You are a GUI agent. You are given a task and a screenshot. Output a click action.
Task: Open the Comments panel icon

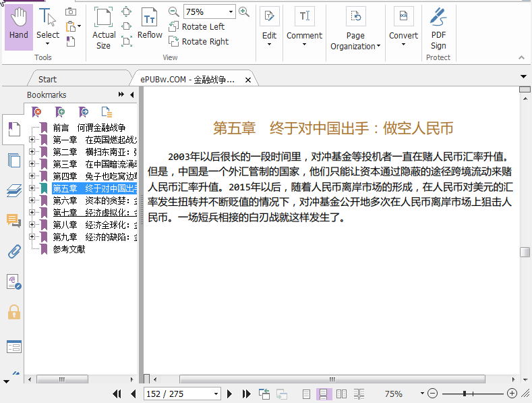(x=14, y=221)
